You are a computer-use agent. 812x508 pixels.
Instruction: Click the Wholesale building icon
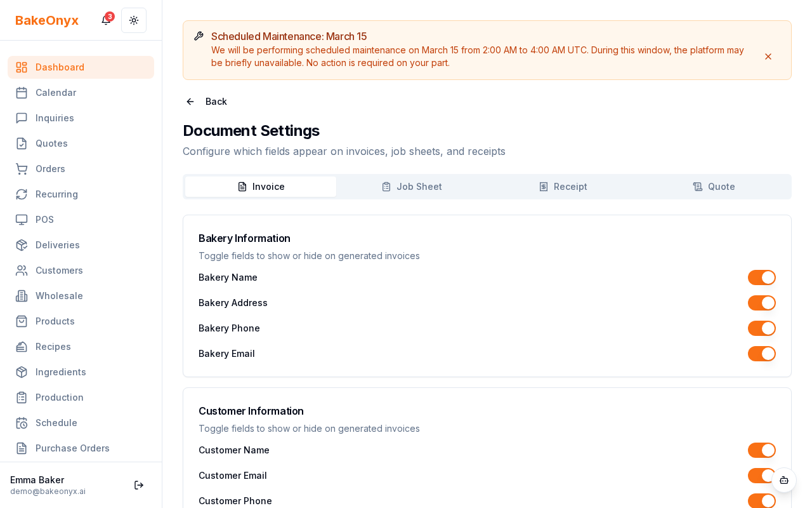click(22, 296)
